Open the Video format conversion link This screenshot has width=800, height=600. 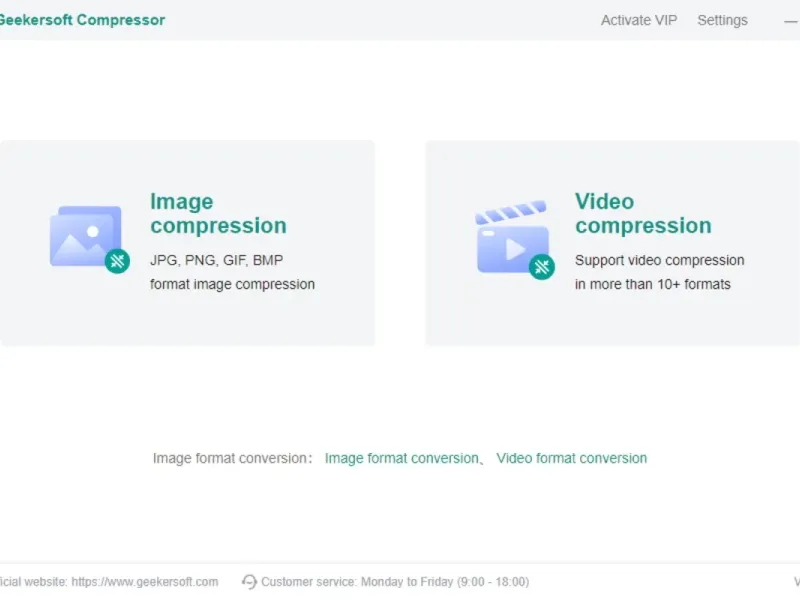tap(571, 458)
